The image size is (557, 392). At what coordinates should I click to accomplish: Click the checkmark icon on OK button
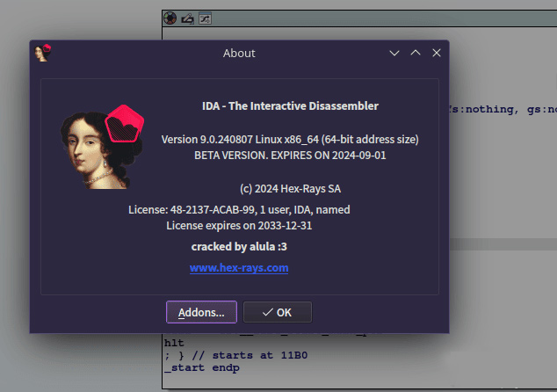click(x=267, y=312)
